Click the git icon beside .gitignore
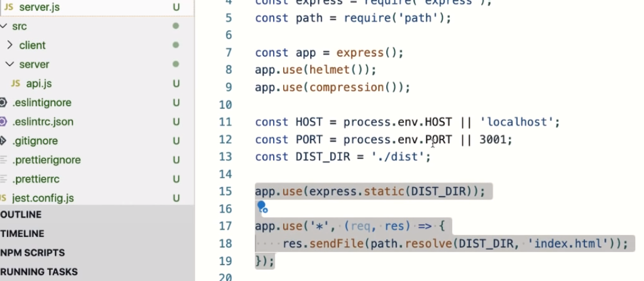Screen dimensions: 644x281 tap(3, 141)
